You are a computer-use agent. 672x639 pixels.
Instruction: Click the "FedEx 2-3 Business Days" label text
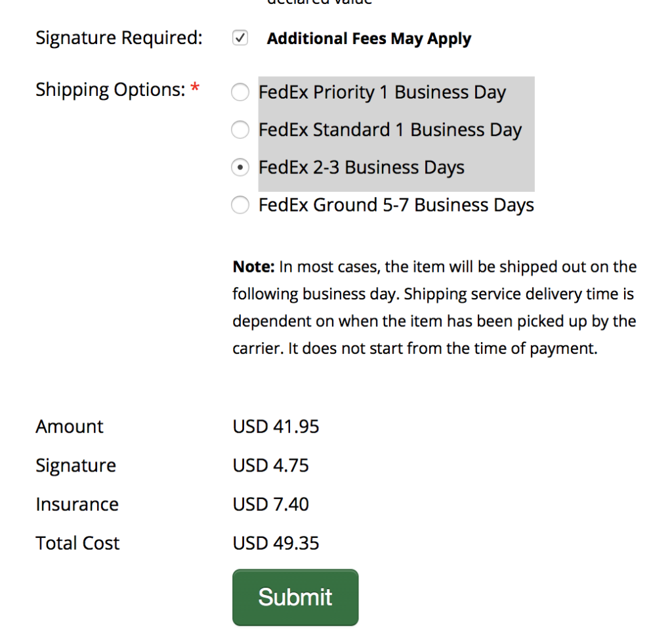361,168
